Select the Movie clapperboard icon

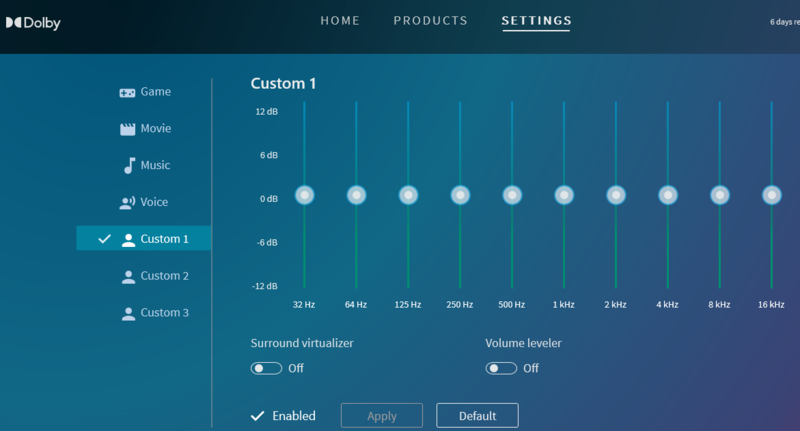click(x=127, y=129)
